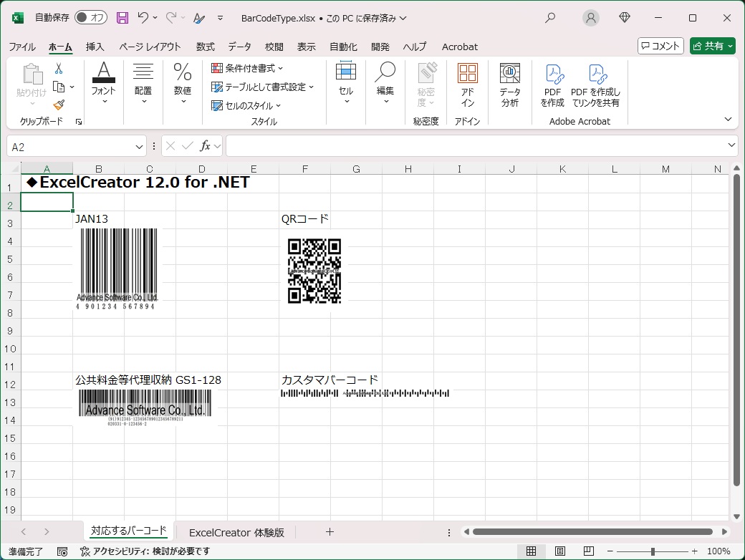
Task: Expand the formula bar chevron
Action: pyautogui.click(x=731, y=145)
